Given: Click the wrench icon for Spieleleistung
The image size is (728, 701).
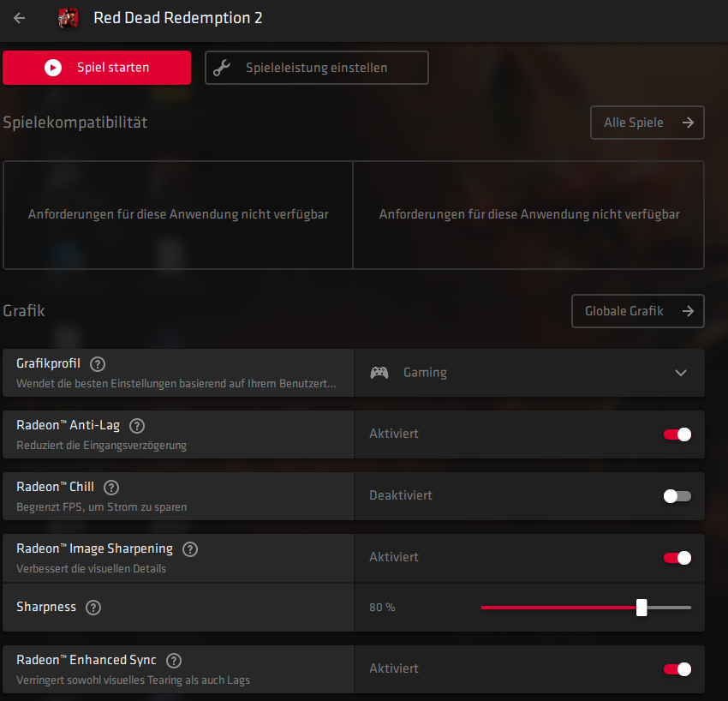Looking at the screenshot, I should pyautogui.click(x=222, y=68).
